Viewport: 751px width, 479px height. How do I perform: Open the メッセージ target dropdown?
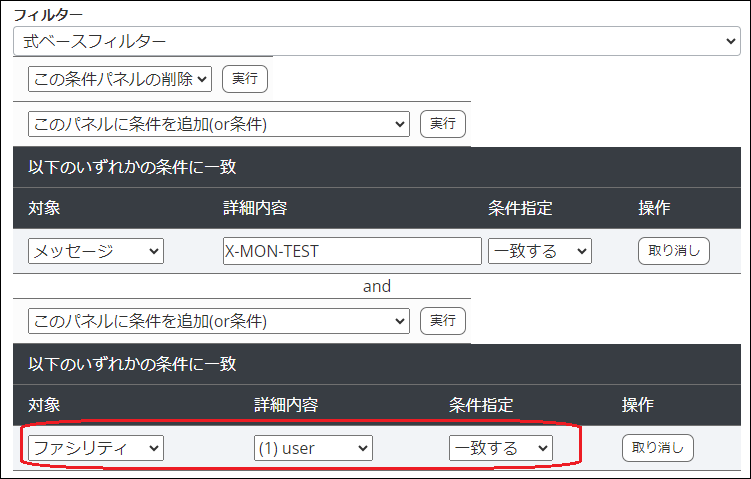[x=95, y=251]
